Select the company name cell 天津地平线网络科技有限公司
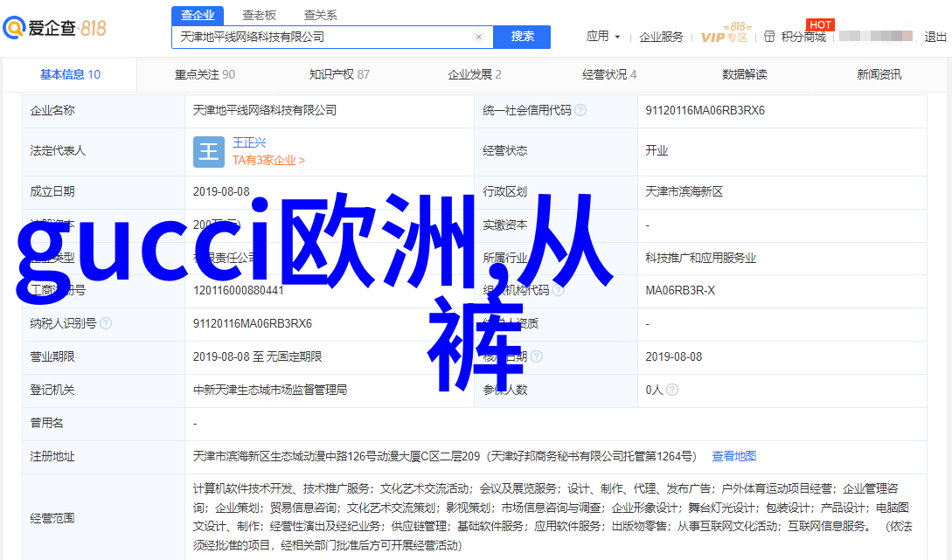Screen dimensions: 952x560 tap(265, 110)
